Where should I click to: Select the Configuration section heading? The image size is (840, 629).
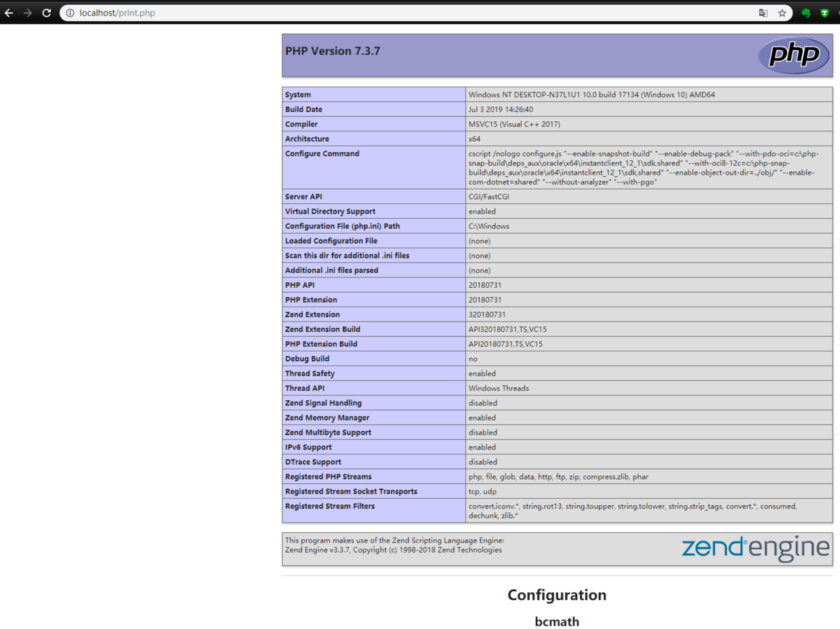pyautogui.click(x=557, y=595)
